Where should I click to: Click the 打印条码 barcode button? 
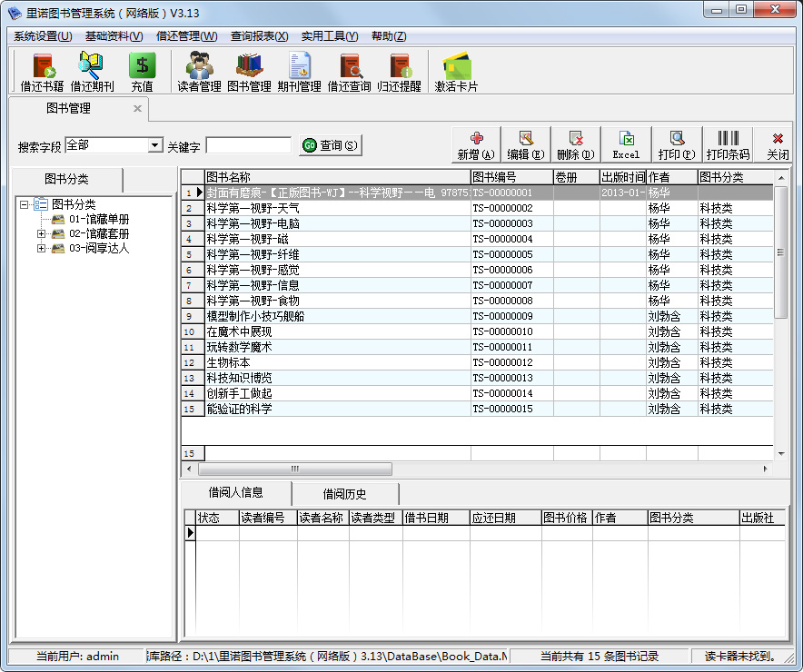(x=728, y=144)
